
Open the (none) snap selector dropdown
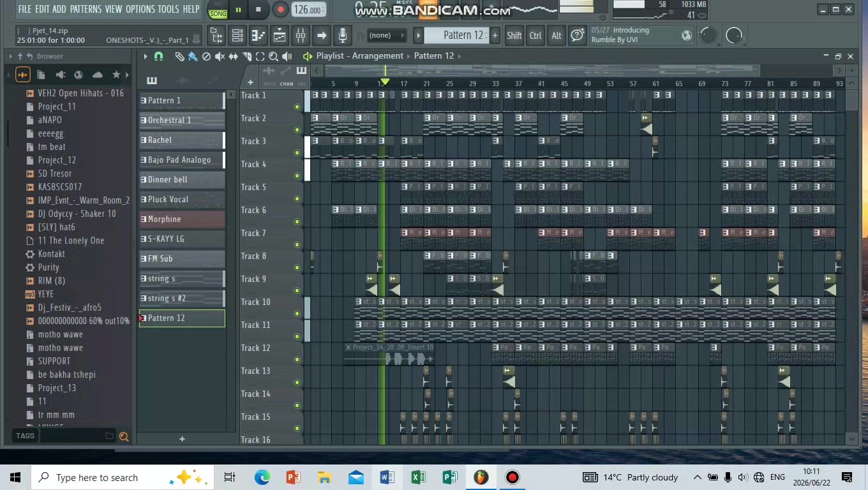387,36
